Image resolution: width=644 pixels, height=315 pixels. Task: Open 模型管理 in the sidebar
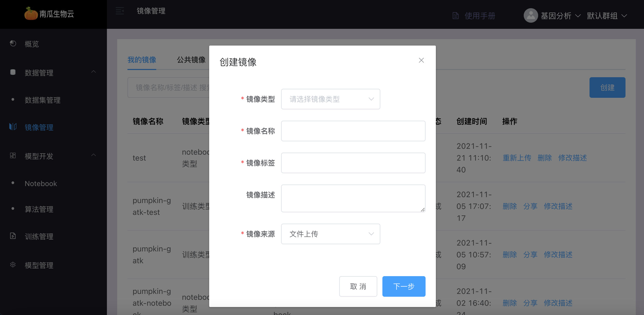[x=39, y=265]
